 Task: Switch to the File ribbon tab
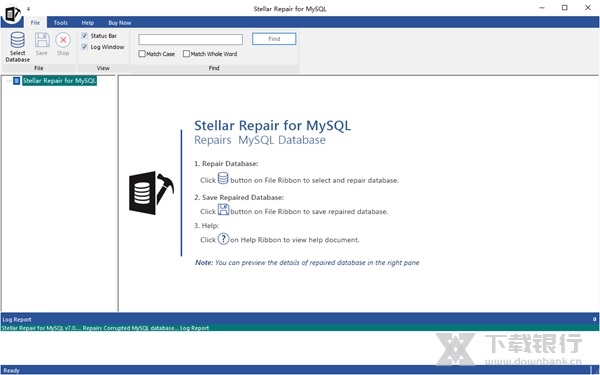click(35, 23)
